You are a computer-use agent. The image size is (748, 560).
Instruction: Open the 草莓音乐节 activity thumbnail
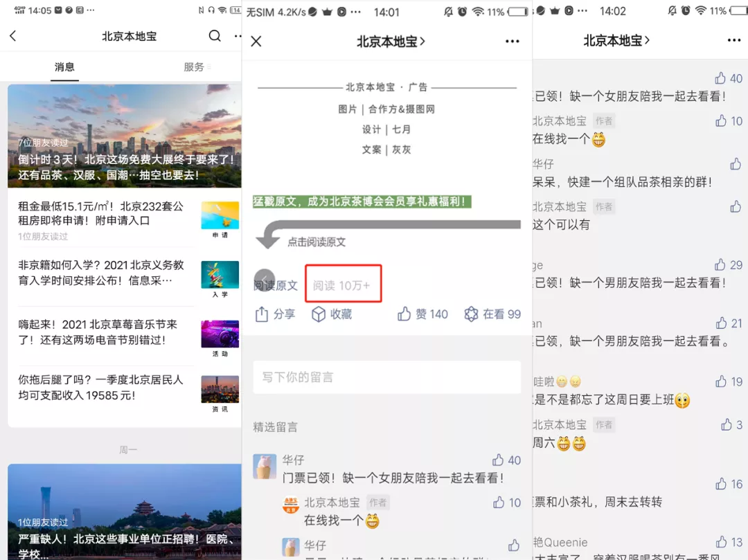click(x=220, y=334)
